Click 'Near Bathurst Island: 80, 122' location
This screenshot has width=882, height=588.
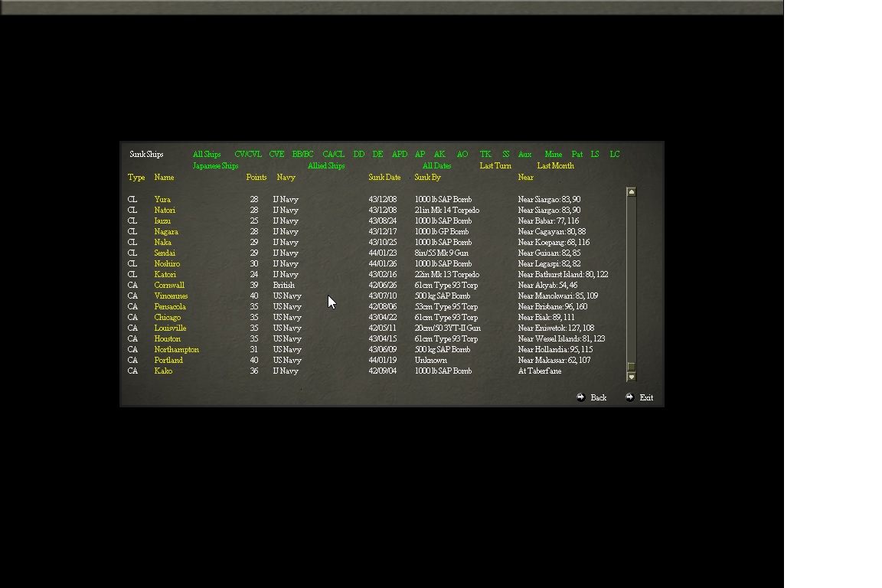tap(563, 275)
